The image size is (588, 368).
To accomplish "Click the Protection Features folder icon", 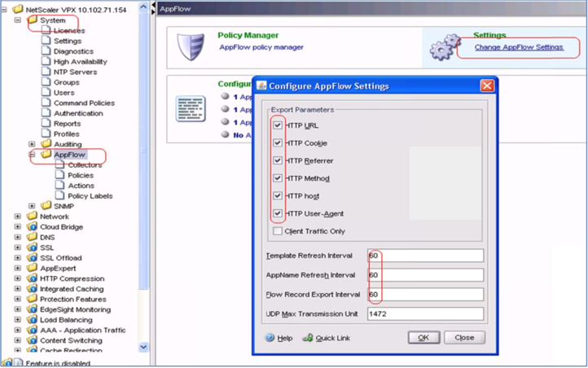I will pos(32,299).
